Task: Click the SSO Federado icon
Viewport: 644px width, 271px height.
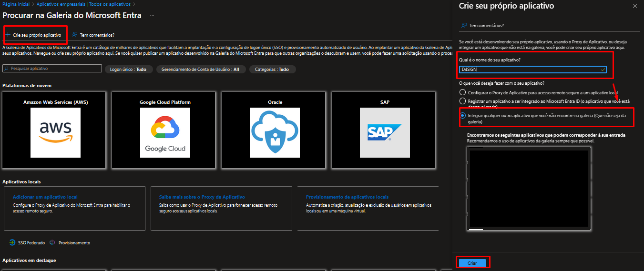Action: pos(12,242)
